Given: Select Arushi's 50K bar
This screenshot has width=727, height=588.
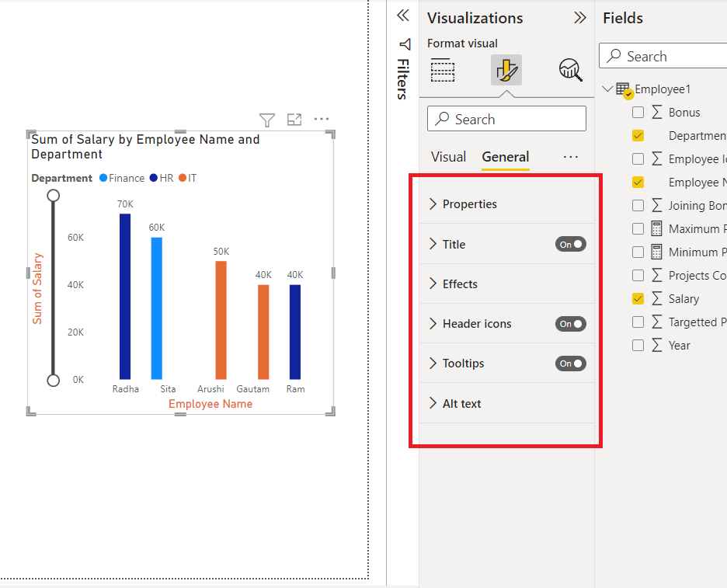Looking at the screenshot, I should [x=221, y=320].
